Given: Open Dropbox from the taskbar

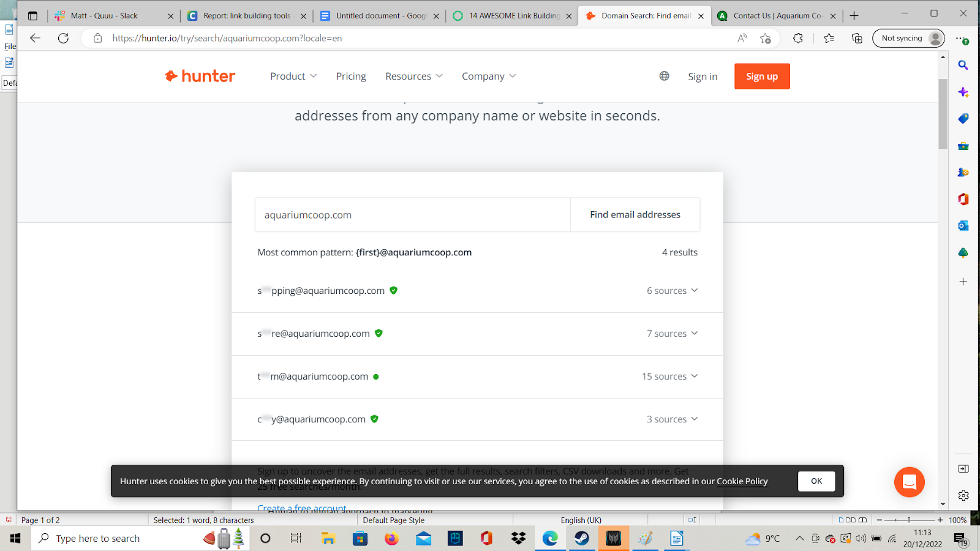Looking at the screenshot, I should click(x=518, y=538).
